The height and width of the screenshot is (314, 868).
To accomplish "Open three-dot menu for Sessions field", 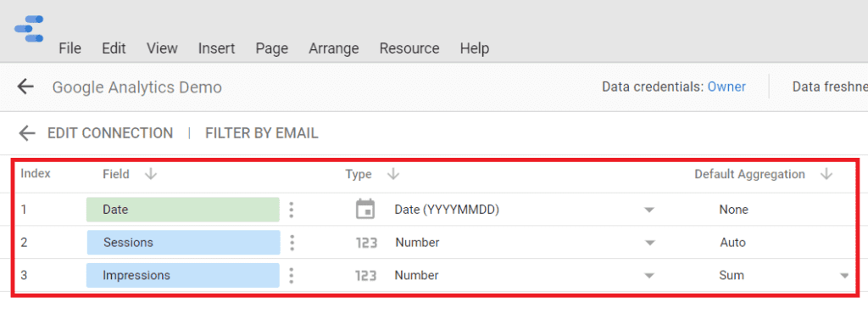I will pos(292,243).
